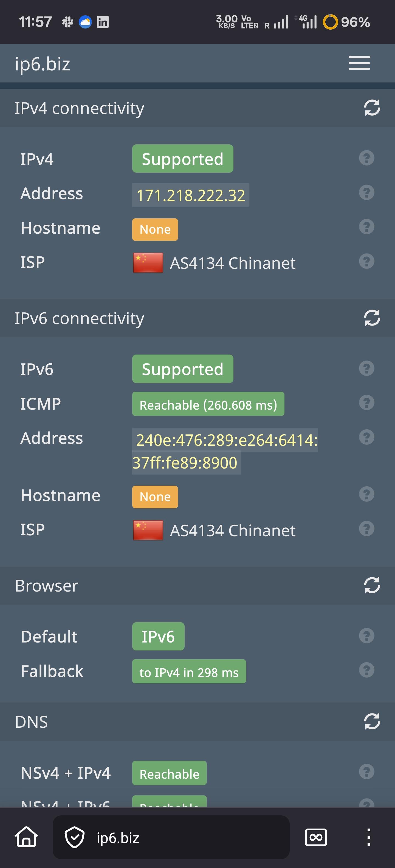
Task: Open the hamburger navigation menu
Action: click(359, 63)
